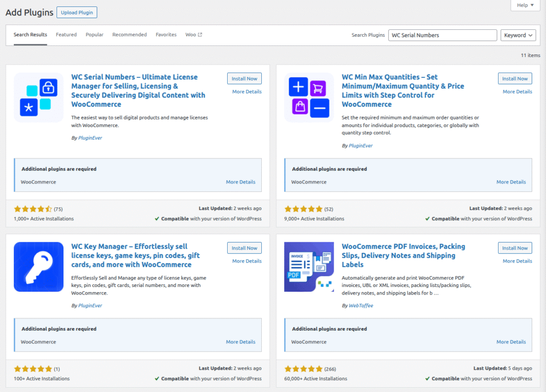Install Now for WC Key Manager

tap(244, 248)
